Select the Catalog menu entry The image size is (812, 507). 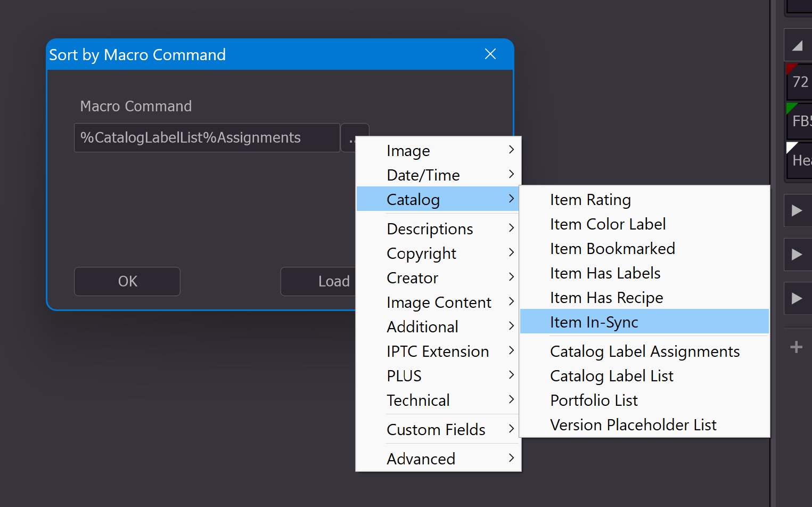(x=439, y=200)
